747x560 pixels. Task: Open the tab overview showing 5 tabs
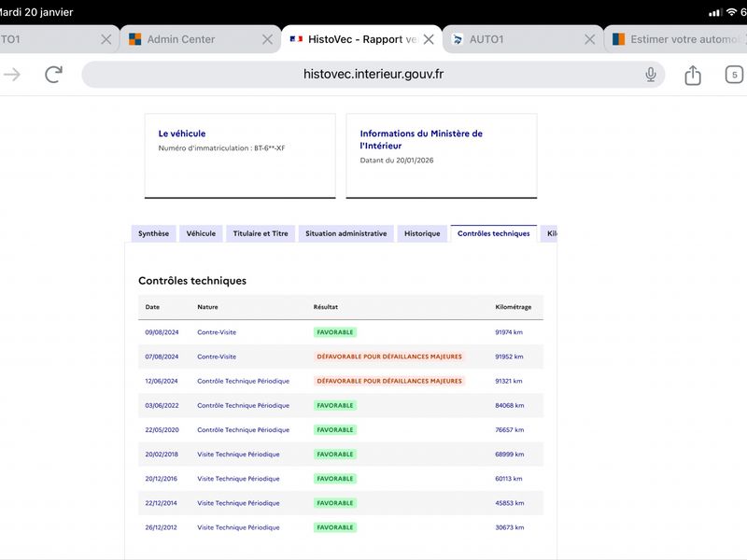(734, 76)
